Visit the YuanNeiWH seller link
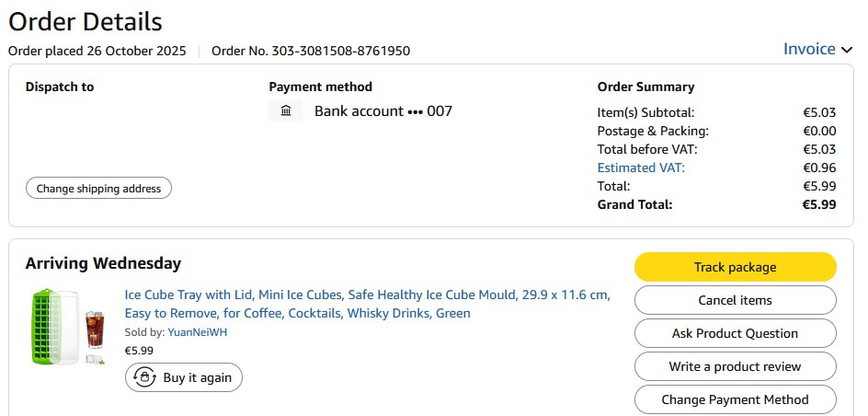This screenshot has height=416, width=868. pos(197,332)
